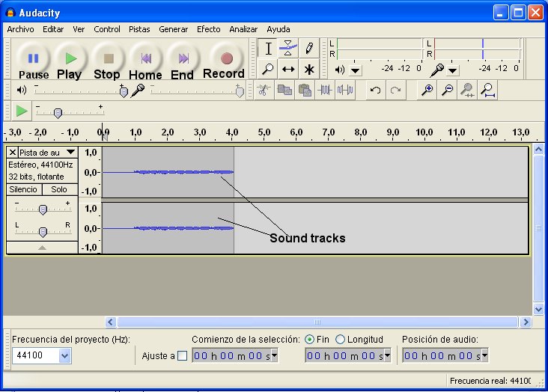548x392 pixels.
Task: Click the Paste clipboard icon
Action: 305,90
